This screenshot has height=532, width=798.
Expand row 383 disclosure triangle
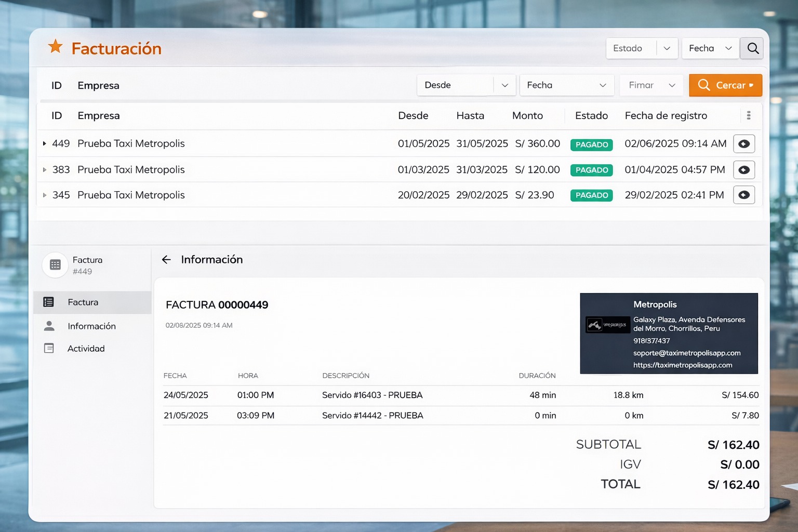[45, 170]
